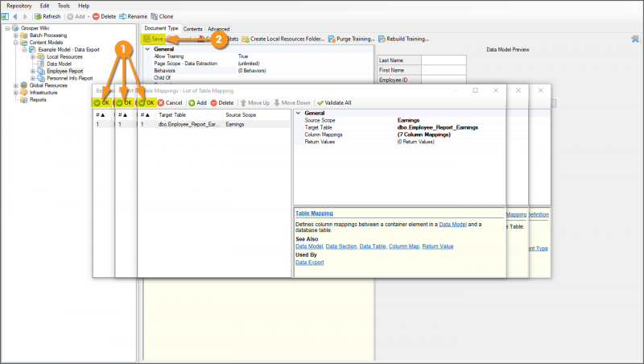Viewport: 644px width, 364px height.
Task: Expand the Global Resources node
Action: [x=16, y=85]
